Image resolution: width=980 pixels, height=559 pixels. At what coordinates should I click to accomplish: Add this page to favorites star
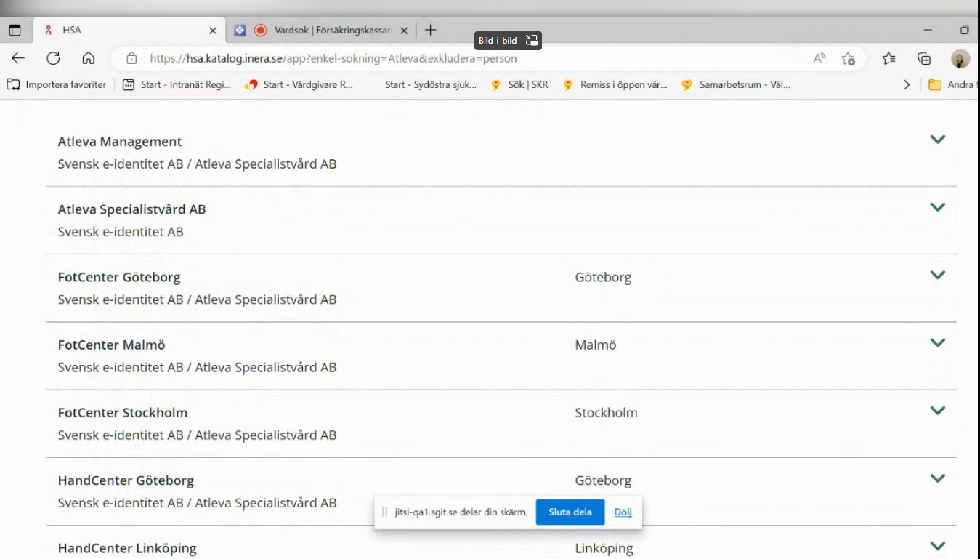[848, 58]
